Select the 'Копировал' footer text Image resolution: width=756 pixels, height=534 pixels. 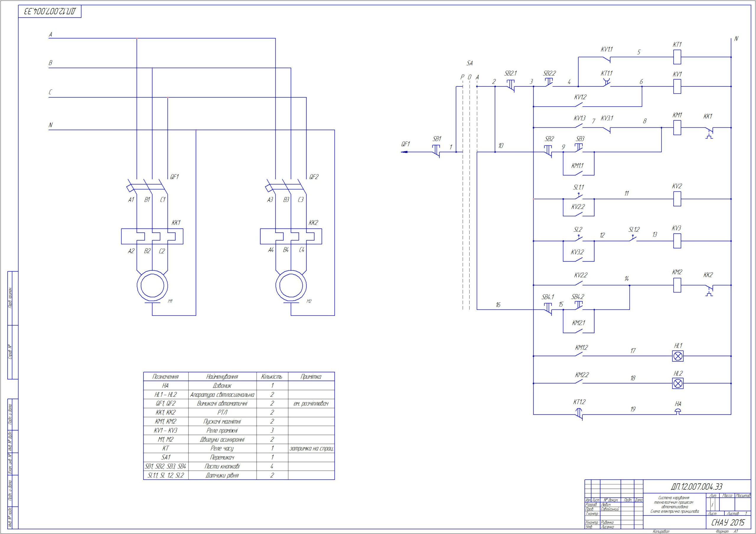tap(661, 531)
